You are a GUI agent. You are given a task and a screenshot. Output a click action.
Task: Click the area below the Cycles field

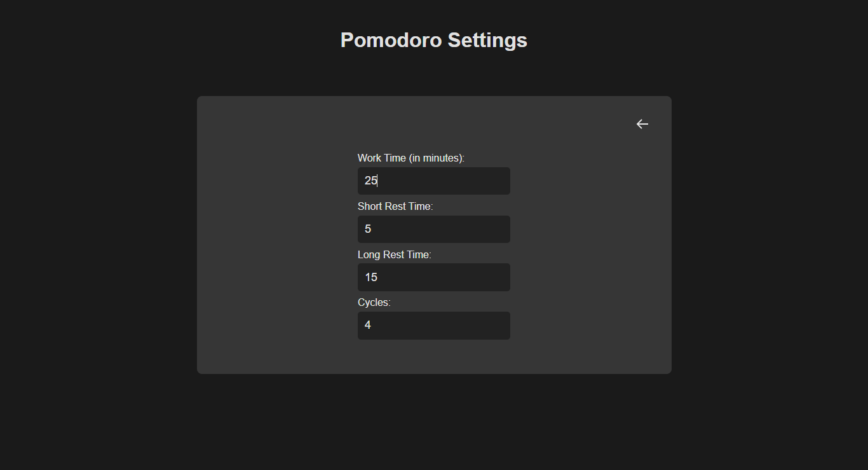click(434, 356)
